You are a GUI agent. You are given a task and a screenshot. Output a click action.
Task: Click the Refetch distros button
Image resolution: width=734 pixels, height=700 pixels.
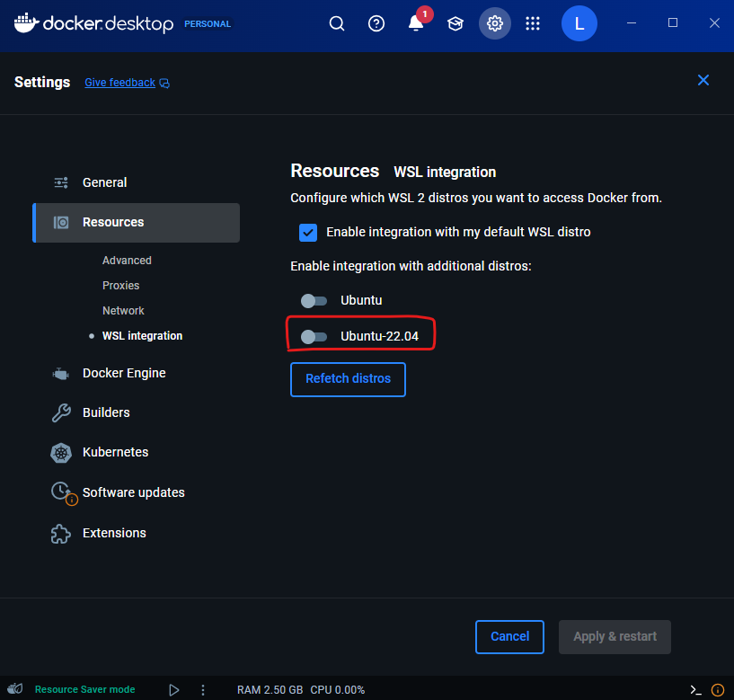click(x=348, y=379)
